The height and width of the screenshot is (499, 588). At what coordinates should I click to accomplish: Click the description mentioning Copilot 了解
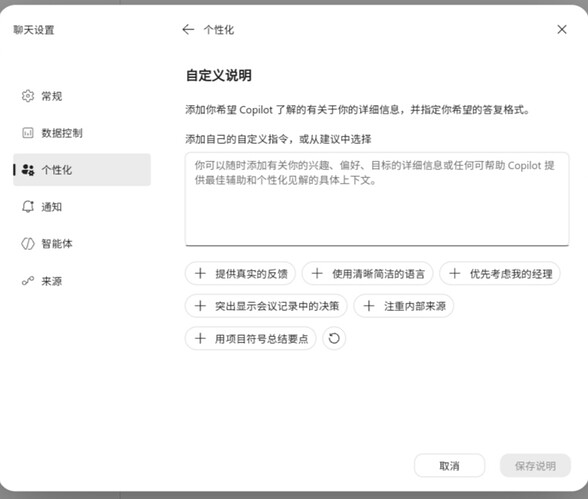point(357,110)
